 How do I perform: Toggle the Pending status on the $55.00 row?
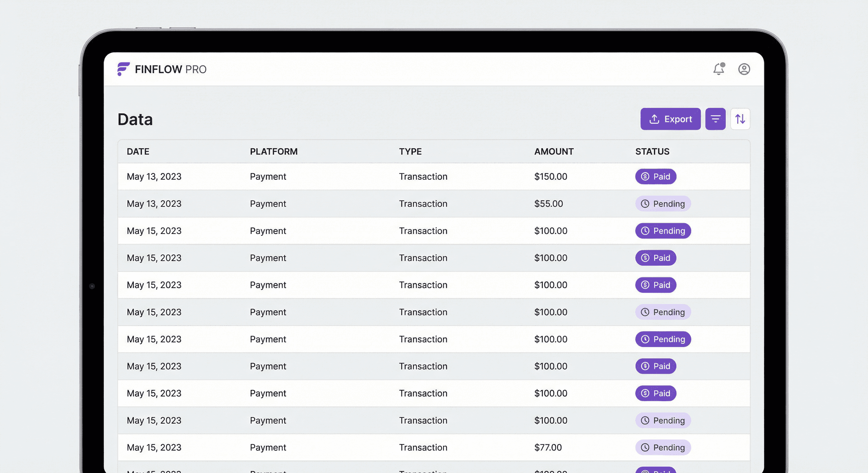pyautogui.click(x=663, y=204)
